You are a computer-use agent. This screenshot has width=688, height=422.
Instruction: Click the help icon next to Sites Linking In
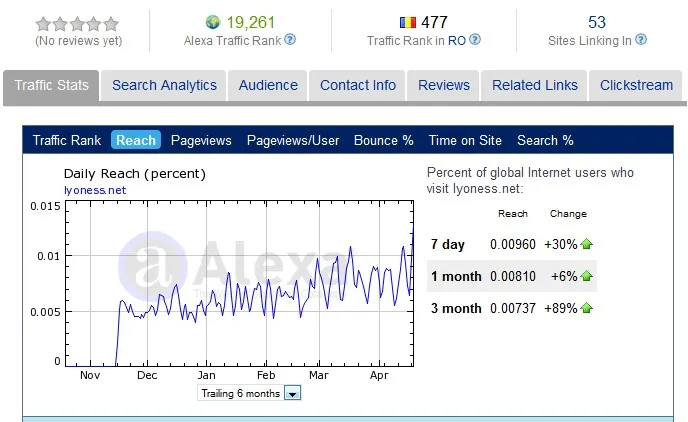641,39
